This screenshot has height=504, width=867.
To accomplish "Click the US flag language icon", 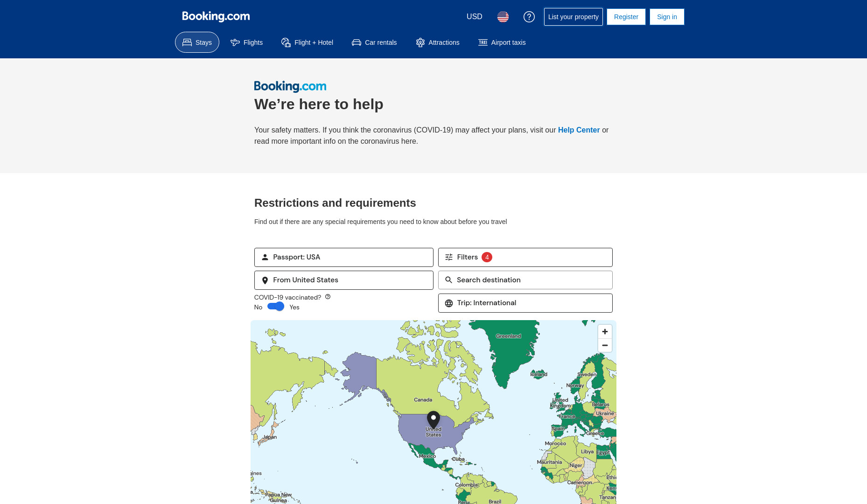I will (x=503, y=17).
